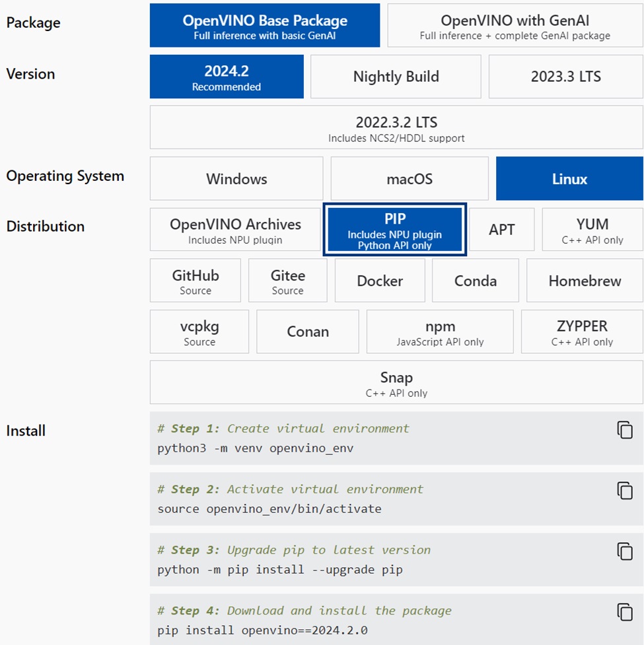Screen dimensions: 644x645
Task: Select Gitee Source distribution
Action: 287,281
